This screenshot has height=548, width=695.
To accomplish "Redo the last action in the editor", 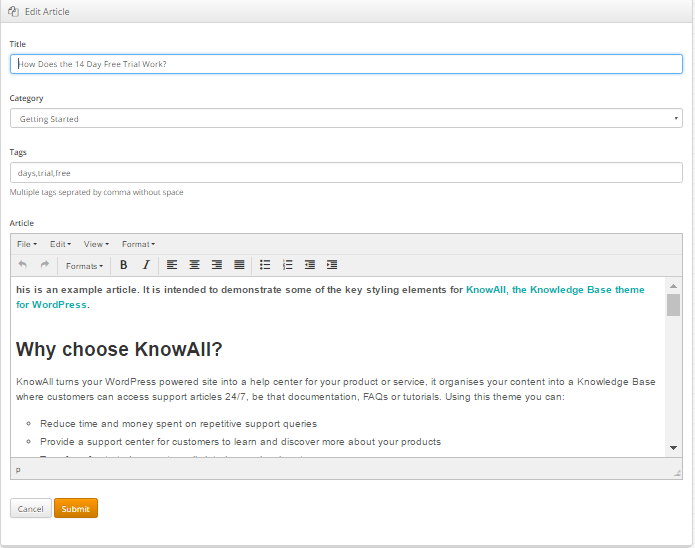I will [x=44, y=265].
